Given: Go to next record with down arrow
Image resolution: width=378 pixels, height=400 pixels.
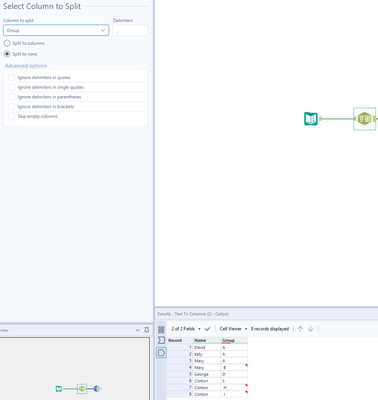Looking at the screenshot, I should pyautogui.click(x=311, y=329).
